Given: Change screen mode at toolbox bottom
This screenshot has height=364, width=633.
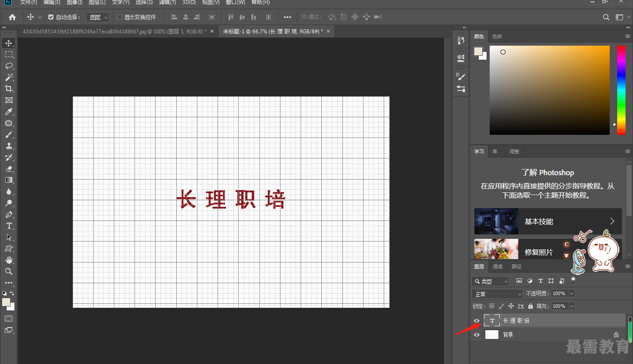Looking at the screenshot, I should tap(9, 330).
